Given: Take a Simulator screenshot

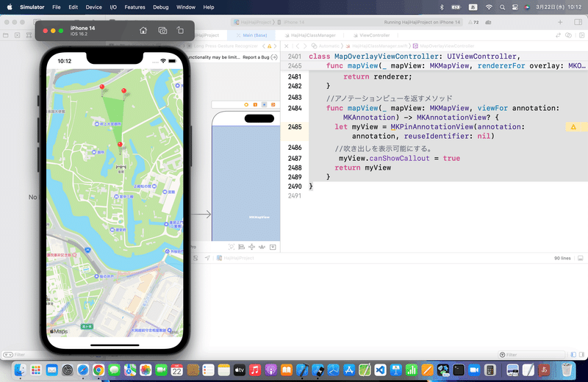Looking at the screenshot, I should 162,30.
